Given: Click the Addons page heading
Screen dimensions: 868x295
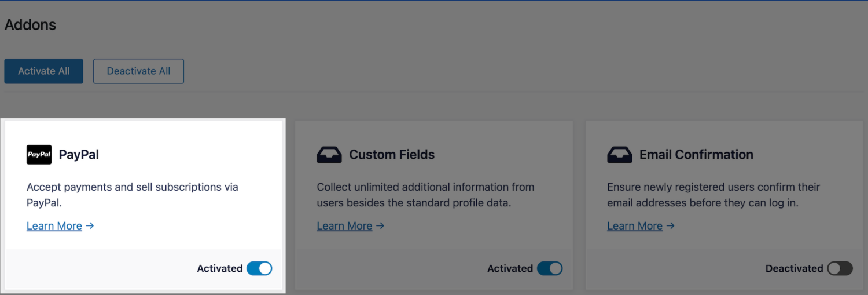Looking at the screenshot, I should tap(30, 25).
